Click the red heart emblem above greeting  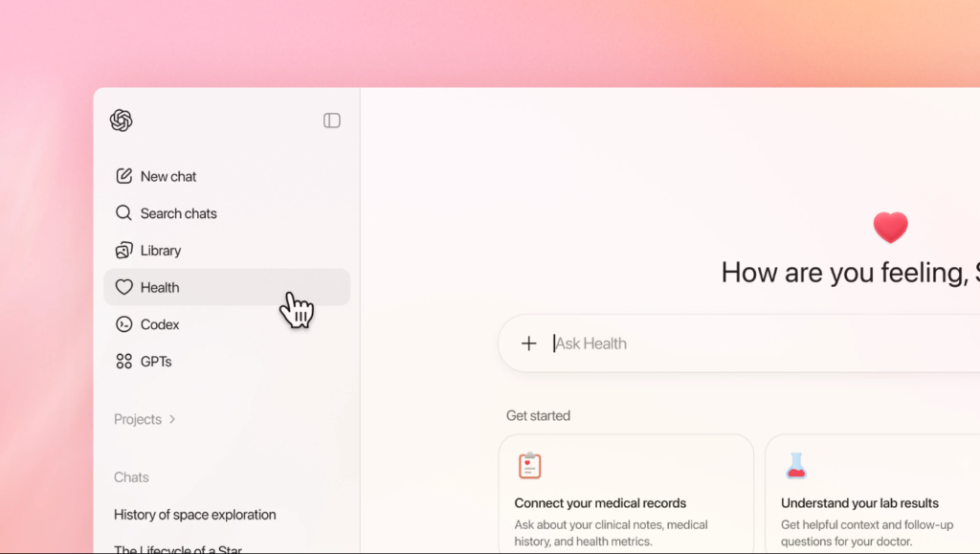pos(890,228)
